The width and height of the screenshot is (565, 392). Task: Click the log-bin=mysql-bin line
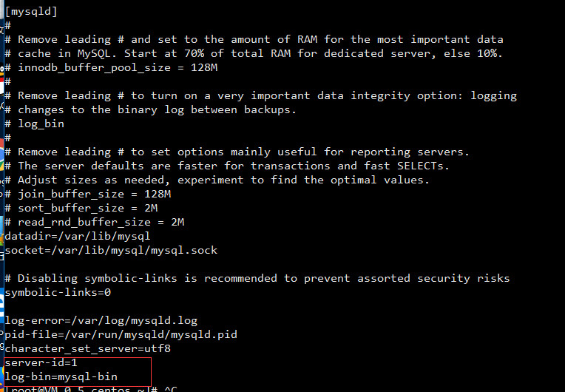click(61, 376)
